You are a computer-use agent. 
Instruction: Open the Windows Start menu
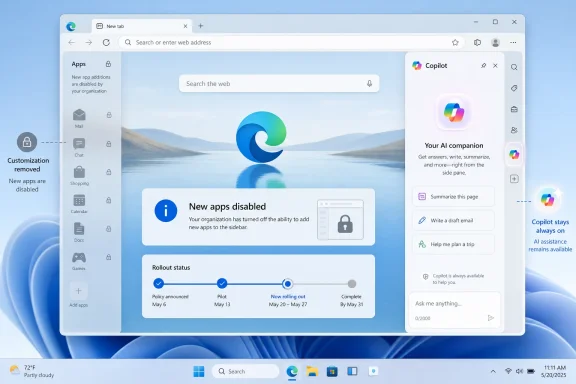pyautogui.click(x=199, y=372)
